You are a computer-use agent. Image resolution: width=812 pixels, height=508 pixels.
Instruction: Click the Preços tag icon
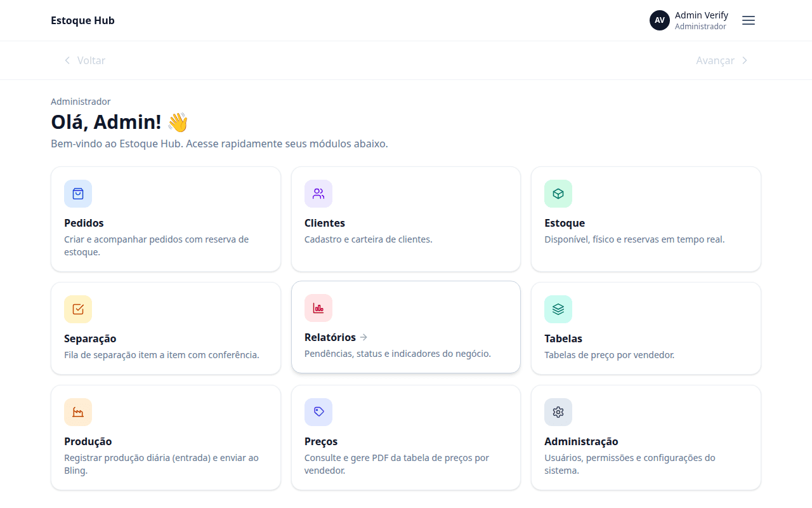pyautogui.click(x=318, y=412)
